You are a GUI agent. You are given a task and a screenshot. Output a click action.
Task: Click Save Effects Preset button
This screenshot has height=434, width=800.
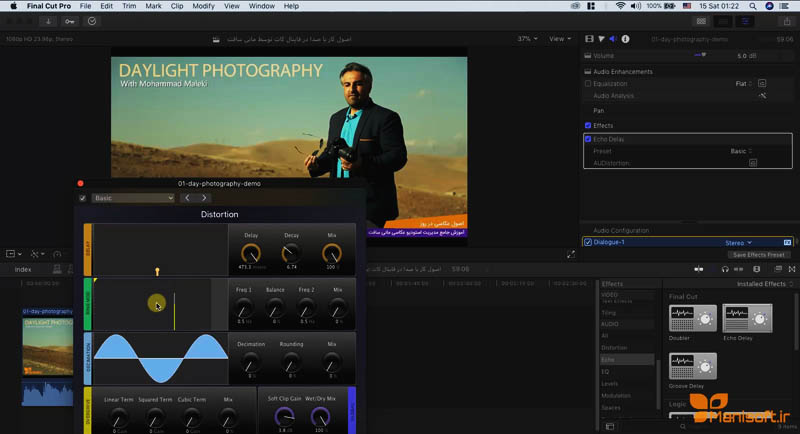coord(759,254)
